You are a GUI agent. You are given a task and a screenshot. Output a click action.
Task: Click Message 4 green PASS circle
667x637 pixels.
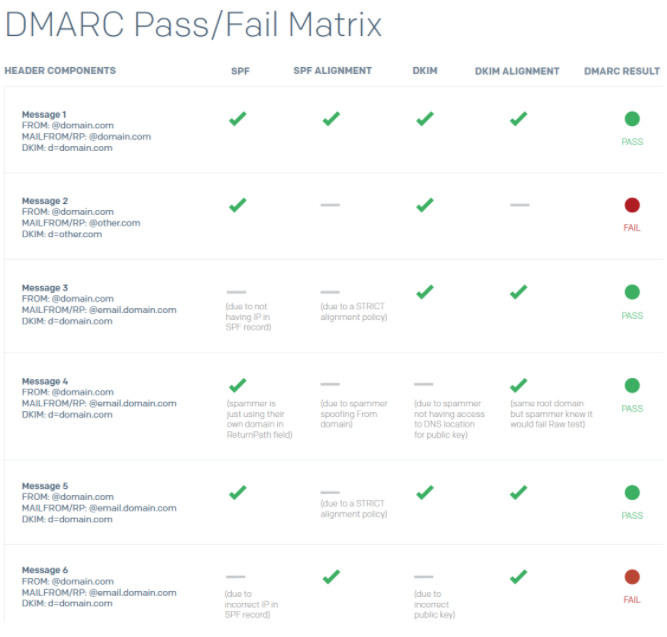coord(632,386)
